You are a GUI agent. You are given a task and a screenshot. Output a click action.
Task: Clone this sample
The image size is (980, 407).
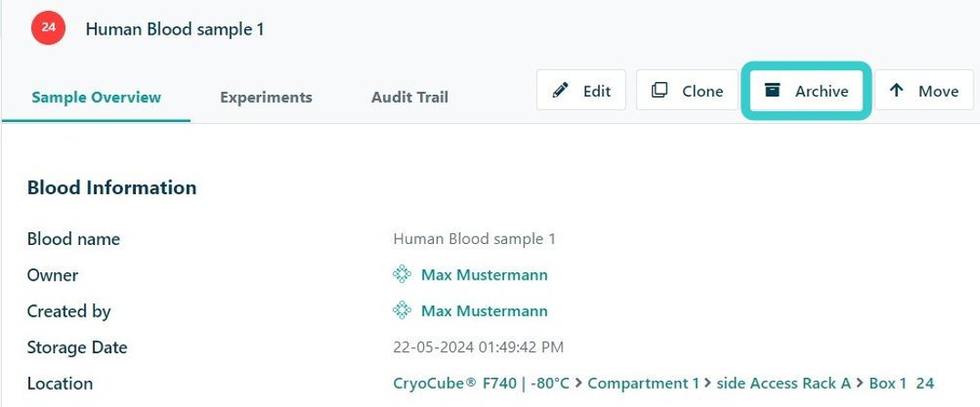[x=686, y=90]
